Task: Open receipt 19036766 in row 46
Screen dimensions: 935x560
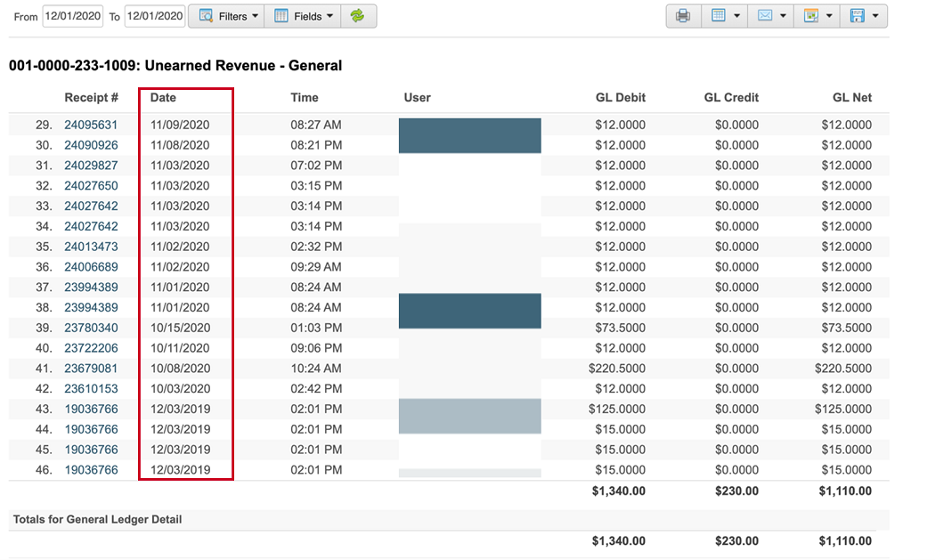Action: [x=91, y=469]
